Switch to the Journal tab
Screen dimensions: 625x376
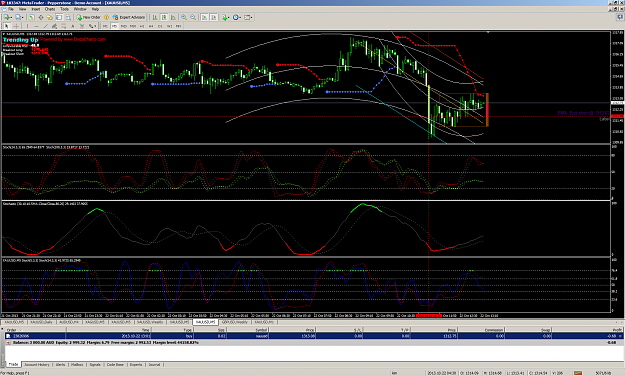(x=154, y=364)
